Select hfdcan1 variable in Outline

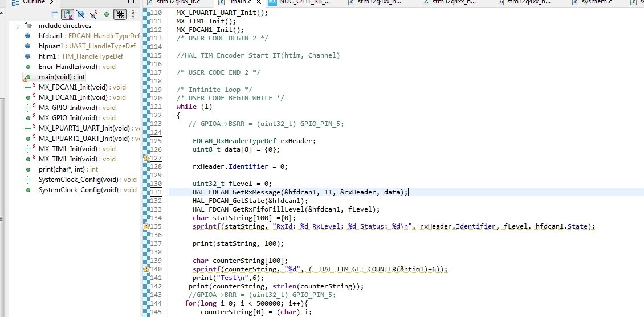pyautogui.click(x=51, y=36)
